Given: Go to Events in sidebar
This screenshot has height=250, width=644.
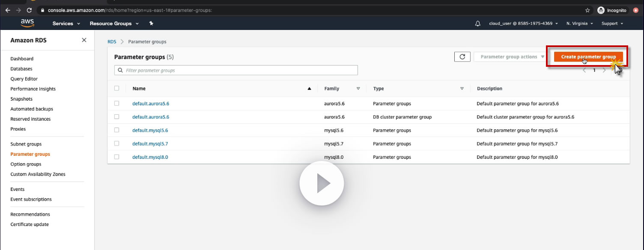Looking at the screenshot, I should (x=18, y=189).
